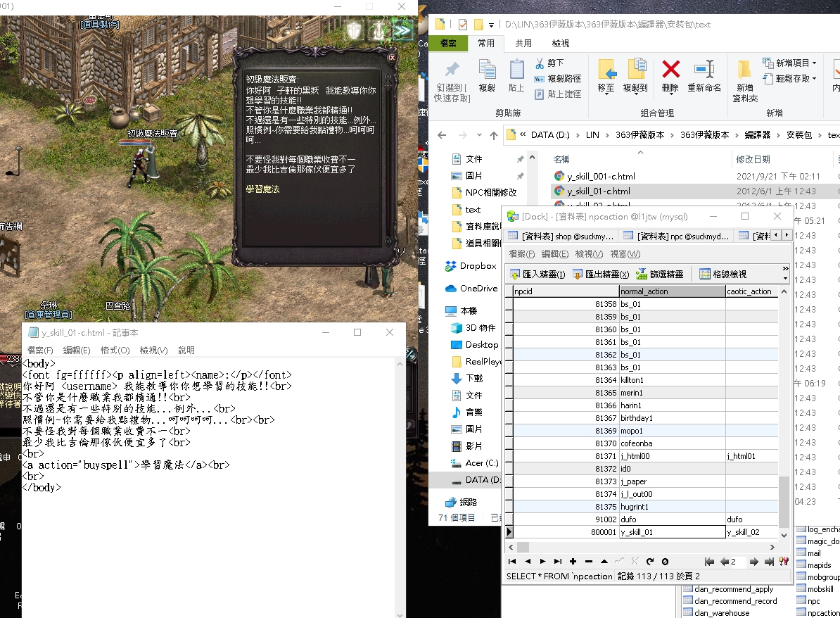The image size is (840, 618).
Task: Refresh the npcaction table data
Action: [x=650, y=561]
